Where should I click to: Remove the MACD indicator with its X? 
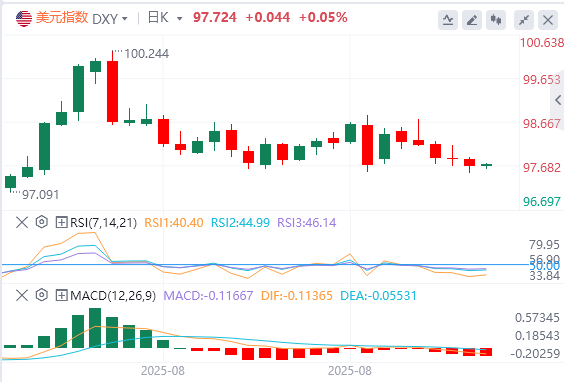(22, 296)
